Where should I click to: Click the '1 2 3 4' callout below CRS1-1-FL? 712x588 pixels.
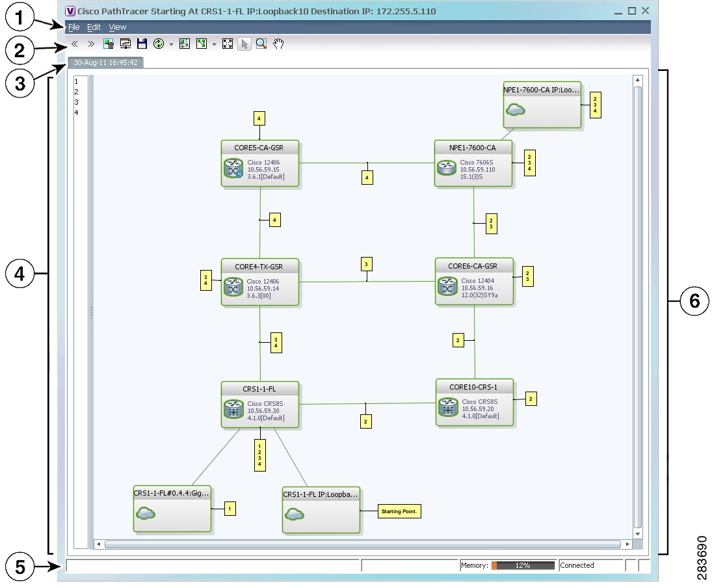(x=259, y=455)
